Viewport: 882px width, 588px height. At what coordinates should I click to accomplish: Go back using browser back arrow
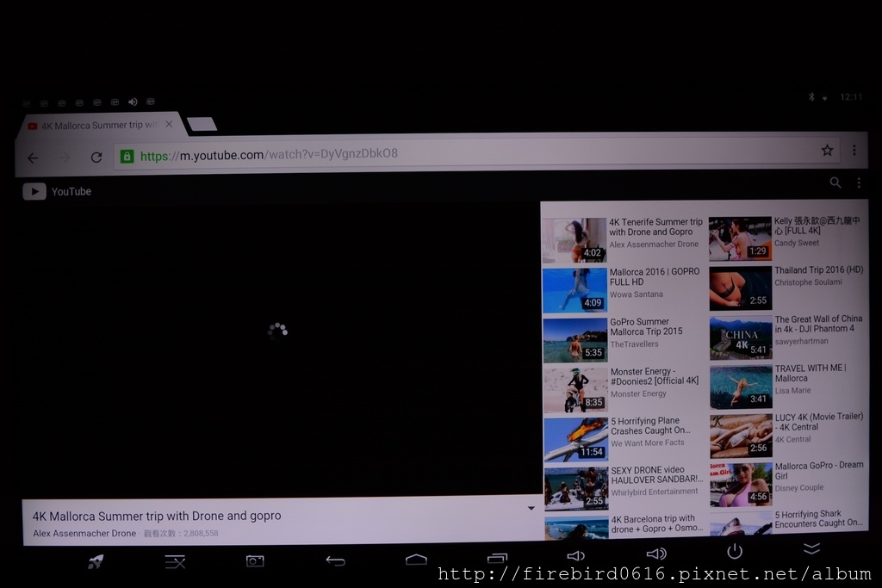[34, 158]
